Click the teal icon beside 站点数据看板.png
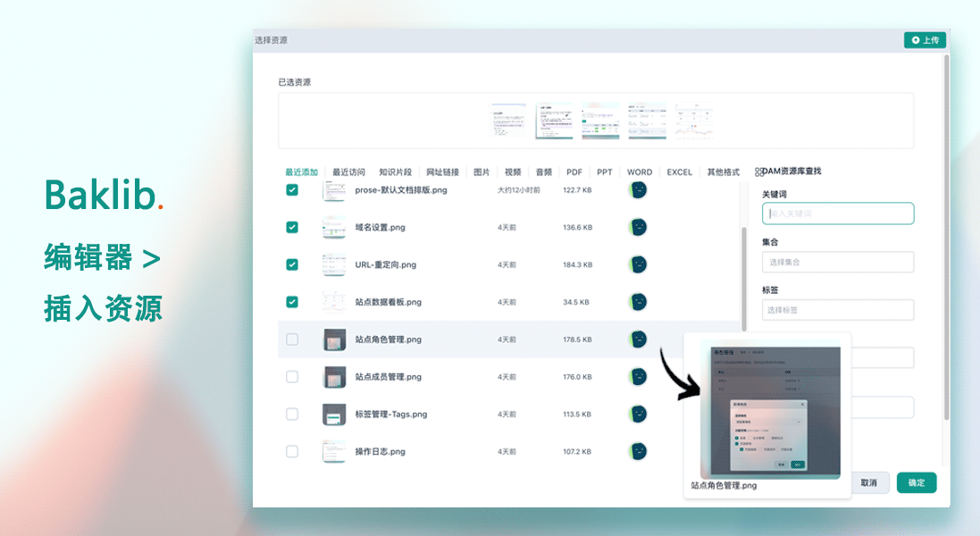The height and width of the screenshot is (536, 980). click(639, 302)
